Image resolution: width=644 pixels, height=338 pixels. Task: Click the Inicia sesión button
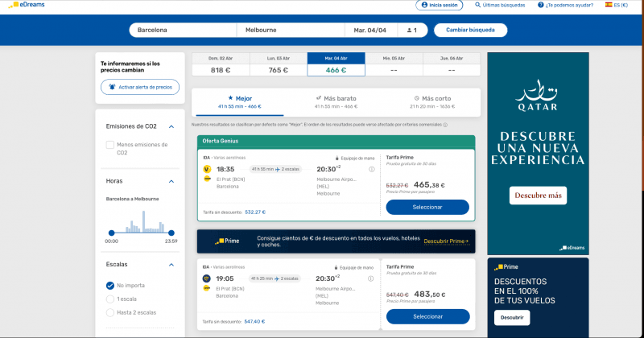(x=440, y=5)
